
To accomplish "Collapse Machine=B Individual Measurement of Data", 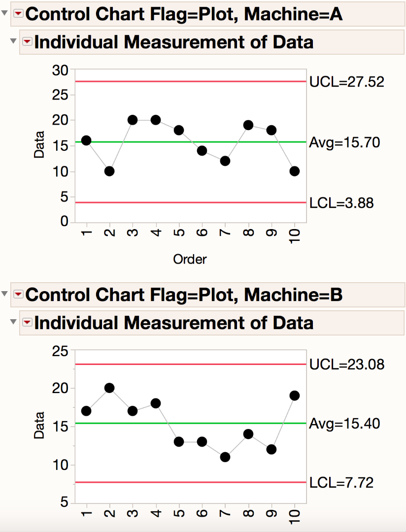I will pos(13,322).
